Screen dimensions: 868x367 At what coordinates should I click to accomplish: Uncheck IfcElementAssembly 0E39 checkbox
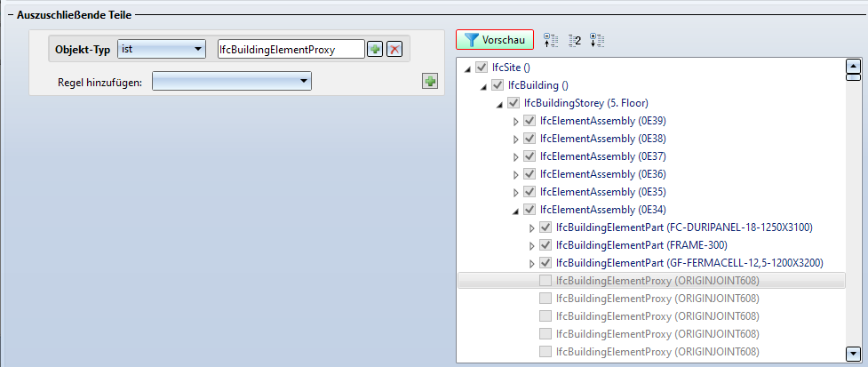pos(530,121)
